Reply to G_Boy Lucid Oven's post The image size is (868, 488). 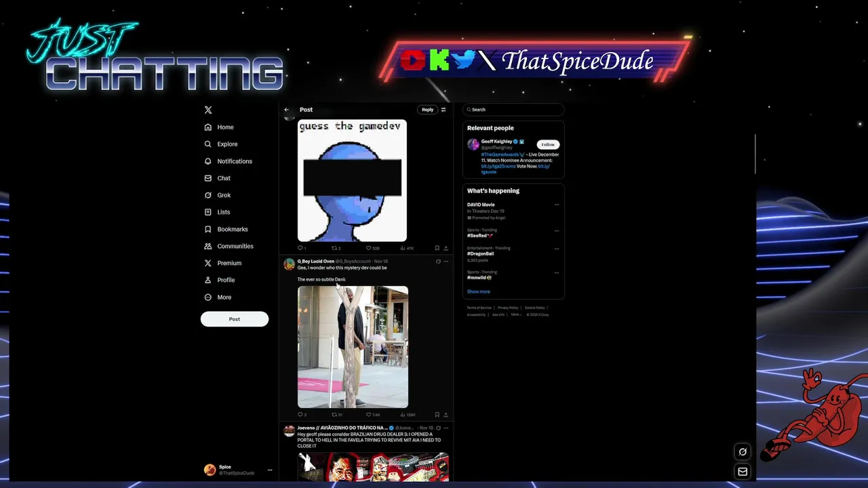(x=301, y=414)
